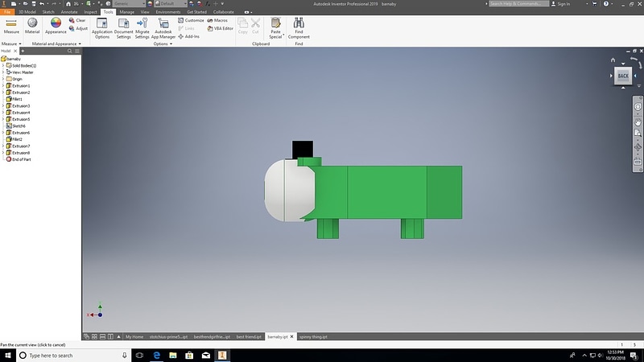Viewport: 644px width, 362px height.
Task: Switch to the Inspect tab
Action: coord(90,12)
